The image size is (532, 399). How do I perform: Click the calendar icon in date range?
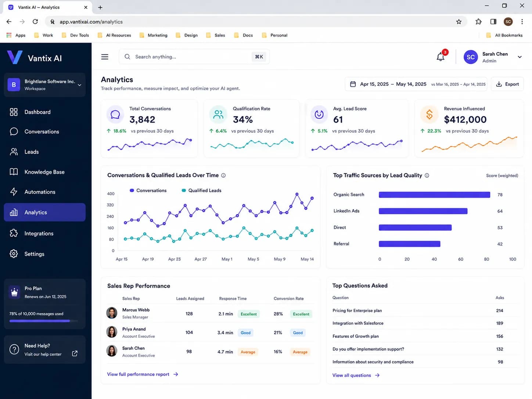[x=353, y=84]
